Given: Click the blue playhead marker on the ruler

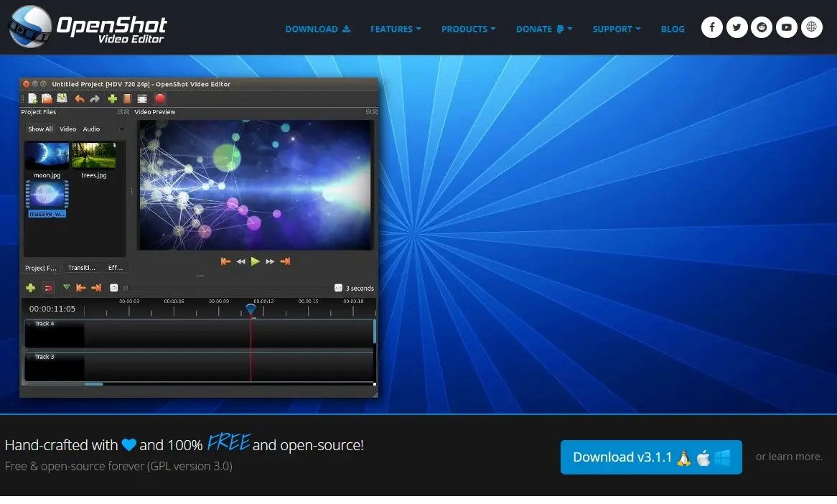Looking at the screenshot, I should point(251,309).
